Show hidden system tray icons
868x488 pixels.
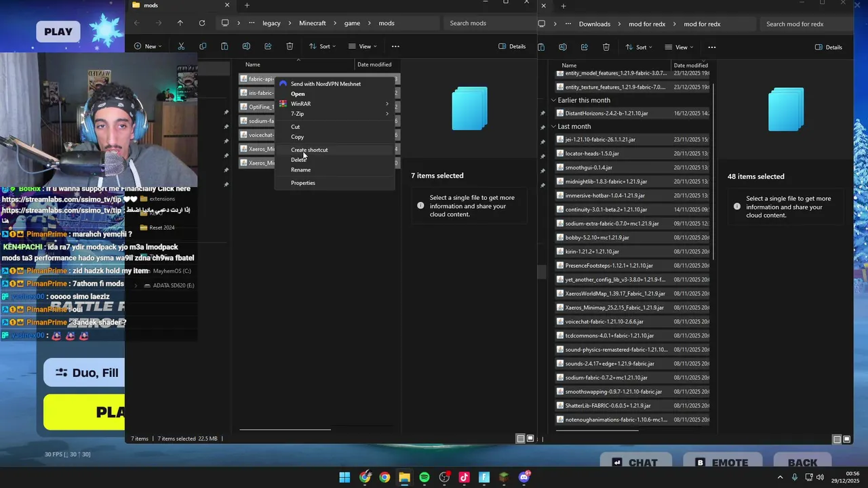tap(780, 477)
